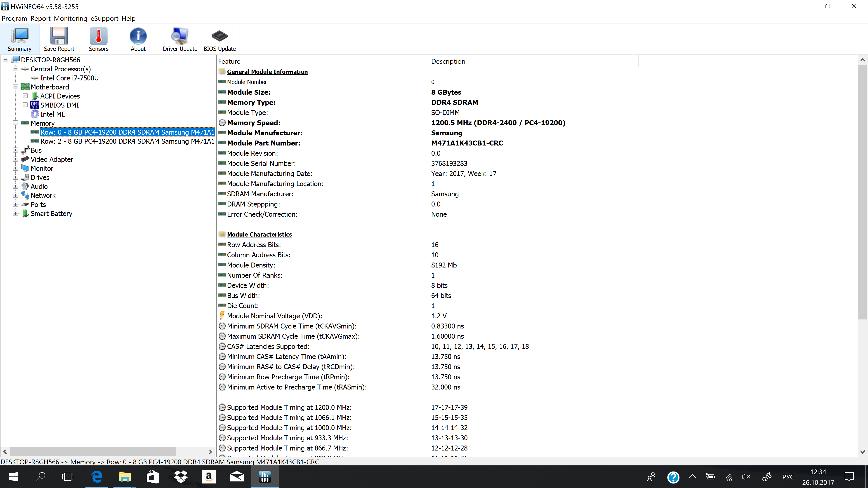The image size is (868, 488).
Task: Click General Module Information section heading
Action: pos(267,72)
